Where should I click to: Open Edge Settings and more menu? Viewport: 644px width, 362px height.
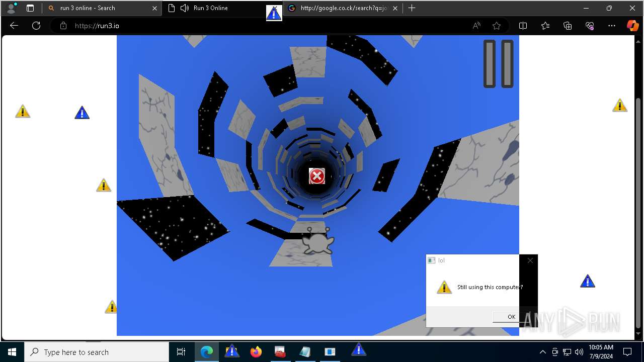[x=612, y=26]
